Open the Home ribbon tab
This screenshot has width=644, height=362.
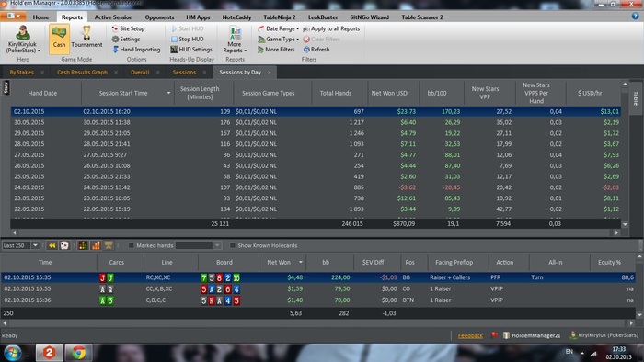pos(40,17)
